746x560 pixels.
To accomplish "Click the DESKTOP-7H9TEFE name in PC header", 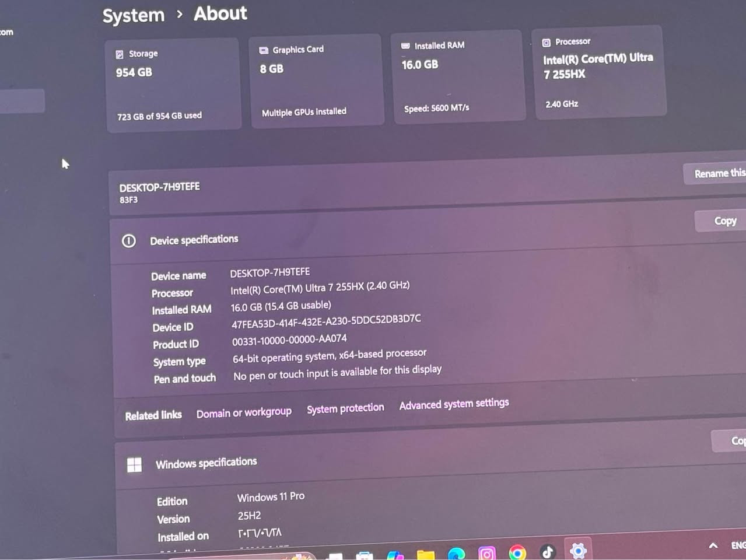I will [x=159, y=187].
